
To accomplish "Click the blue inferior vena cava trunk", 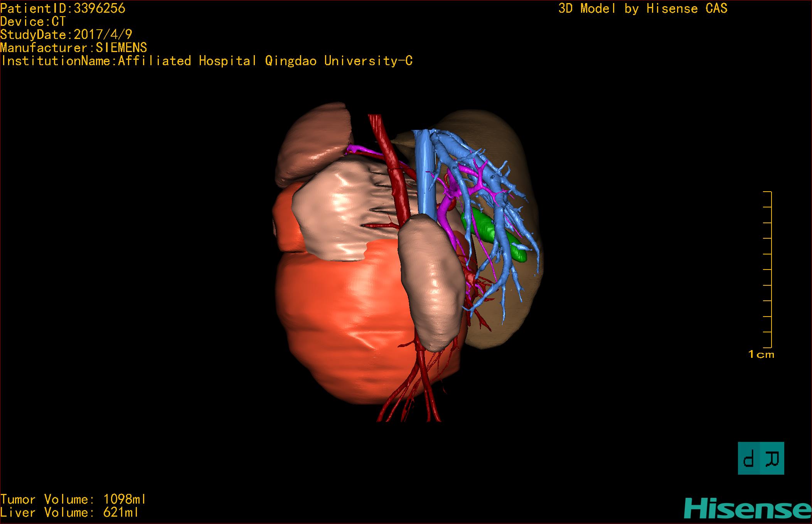I will [423, 174].
